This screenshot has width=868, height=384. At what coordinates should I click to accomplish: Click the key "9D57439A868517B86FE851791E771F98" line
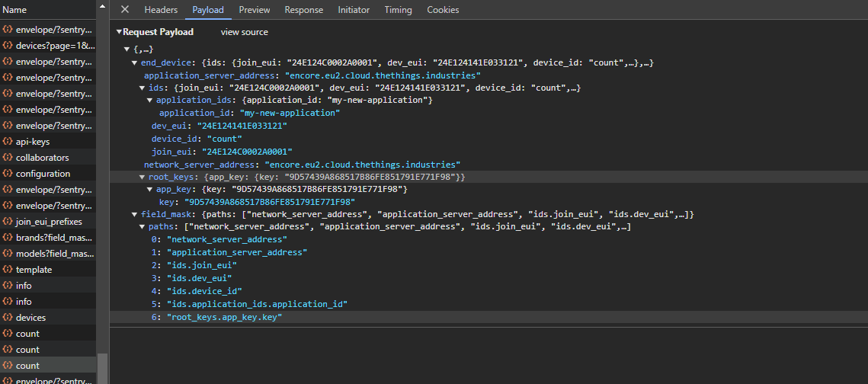(257, 203)
